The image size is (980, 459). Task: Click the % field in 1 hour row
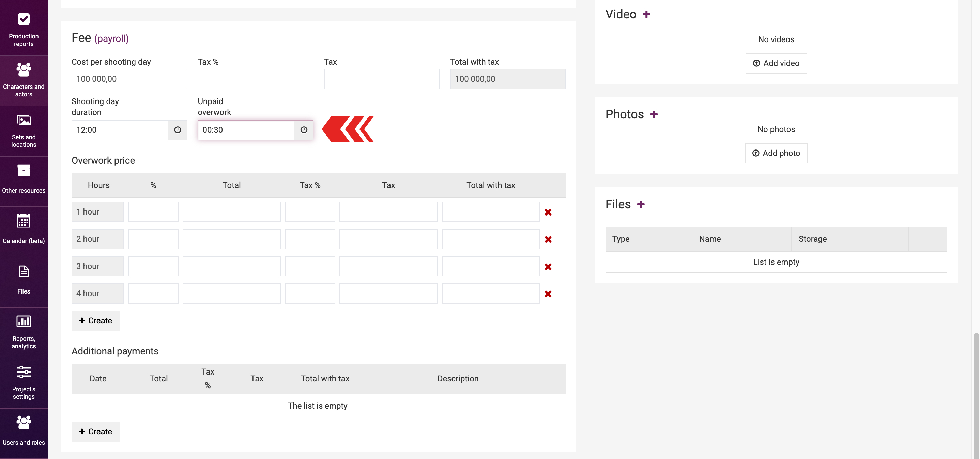[x=153, y=212]
